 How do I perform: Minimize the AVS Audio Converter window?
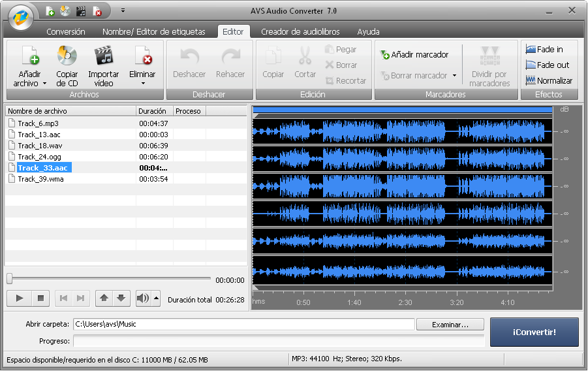[x=549, y=12]
